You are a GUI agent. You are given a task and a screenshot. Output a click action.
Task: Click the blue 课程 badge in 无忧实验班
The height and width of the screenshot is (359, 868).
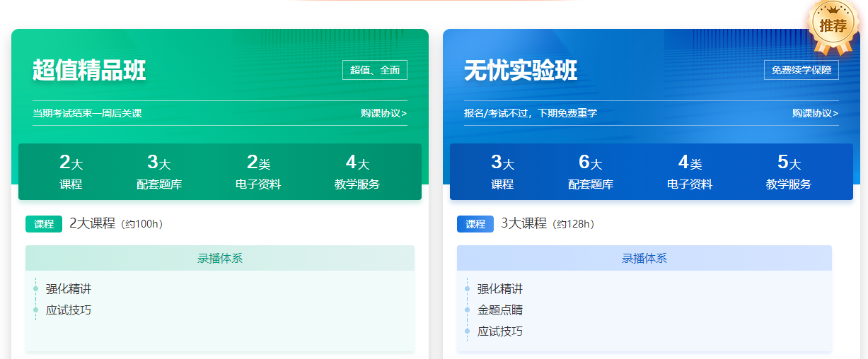coord(475,224)
